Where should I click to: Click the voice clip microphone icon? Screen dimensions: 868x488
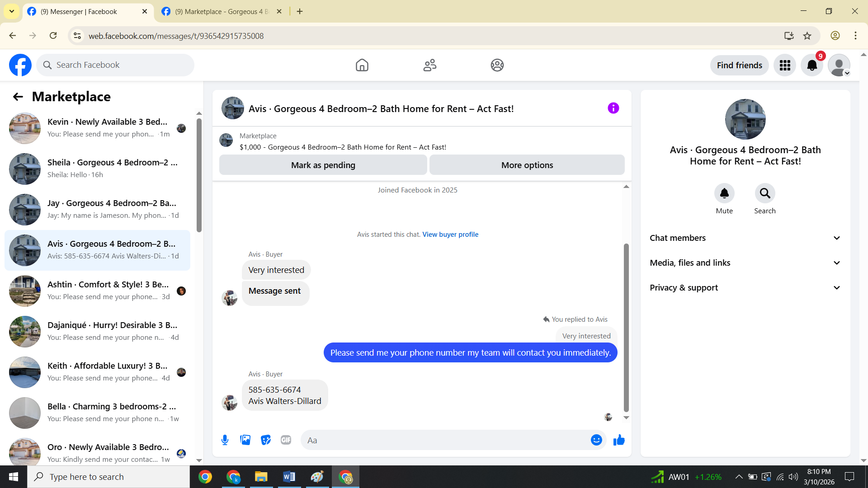tap(225, 440)
